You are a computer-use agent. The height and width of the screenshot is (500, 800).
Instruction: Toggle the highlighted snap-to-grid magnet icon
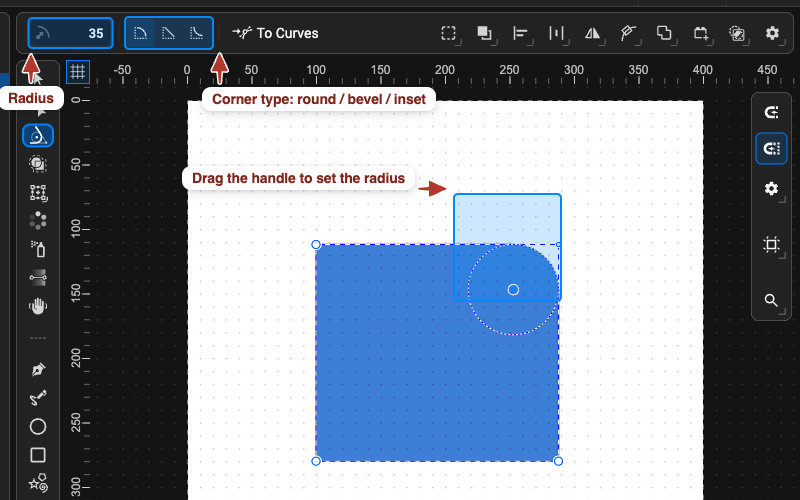point(771,148)
